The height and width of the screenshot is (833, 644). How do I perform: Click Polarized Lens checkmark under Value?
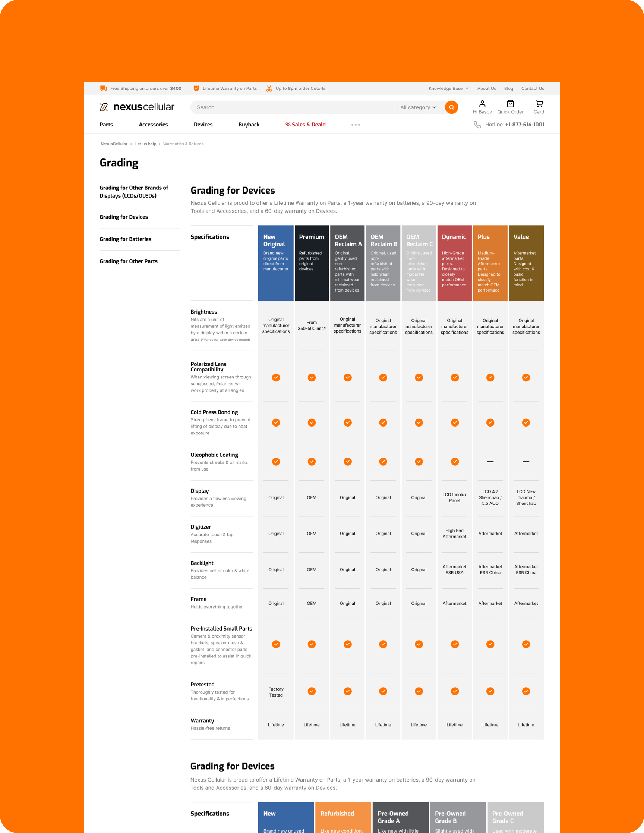tap(526, 378)
